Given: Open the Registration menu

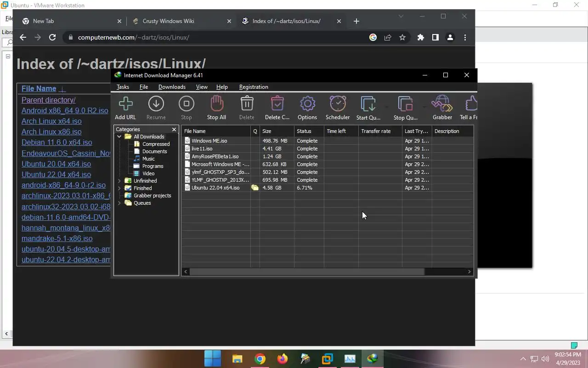Looking at the screenshot, I should coord(254,87).
